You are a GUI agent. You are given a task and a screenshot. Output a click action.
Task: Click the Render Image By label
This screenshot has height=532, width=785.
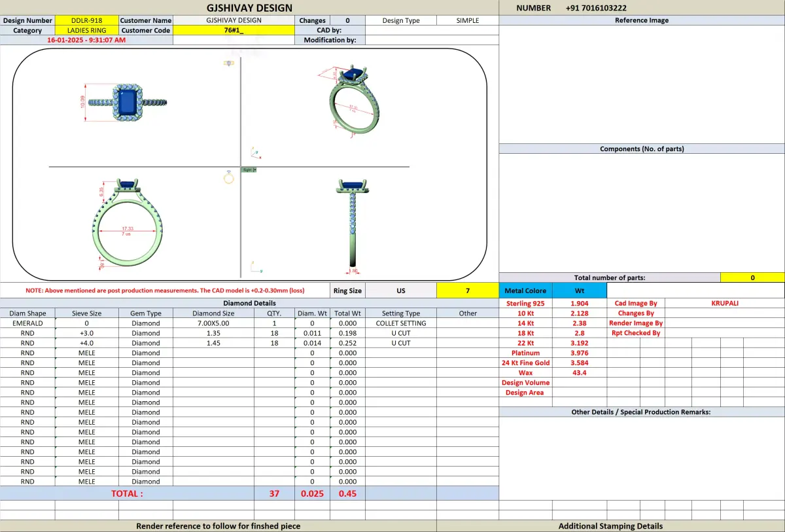coord(636,323)
